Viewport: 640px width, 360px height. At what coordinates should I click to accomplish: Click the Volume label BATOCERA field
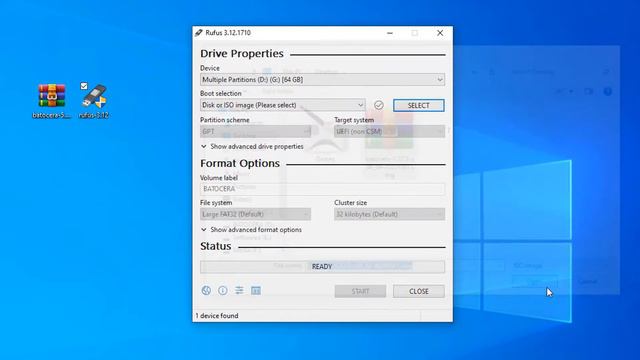(x=322, y=189)
